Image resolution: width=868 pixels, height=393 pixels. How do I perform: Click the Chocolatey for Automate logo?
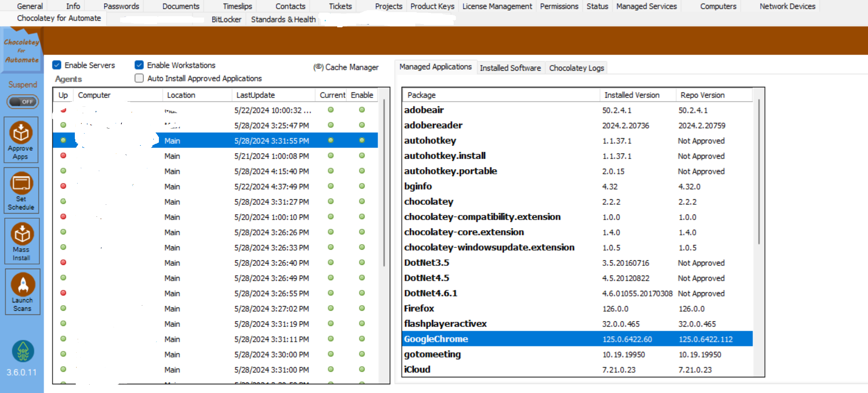(22, 50)
